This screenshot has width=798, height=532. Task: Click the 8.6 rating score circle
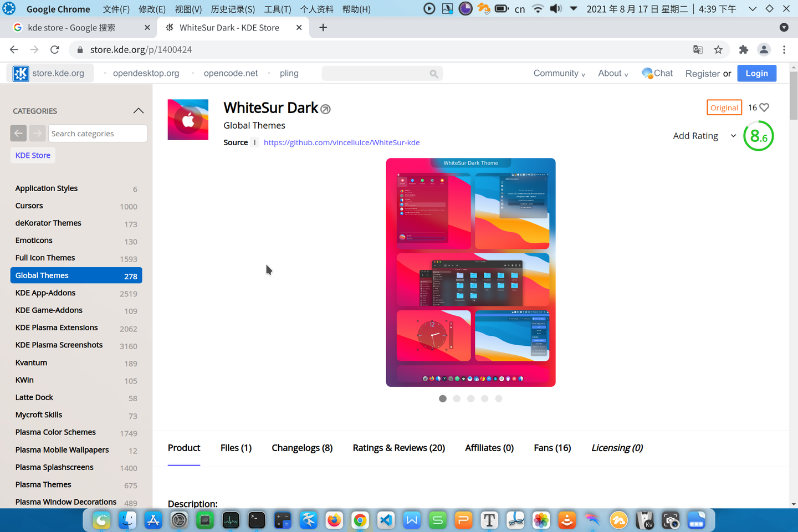tap(758, 136)
